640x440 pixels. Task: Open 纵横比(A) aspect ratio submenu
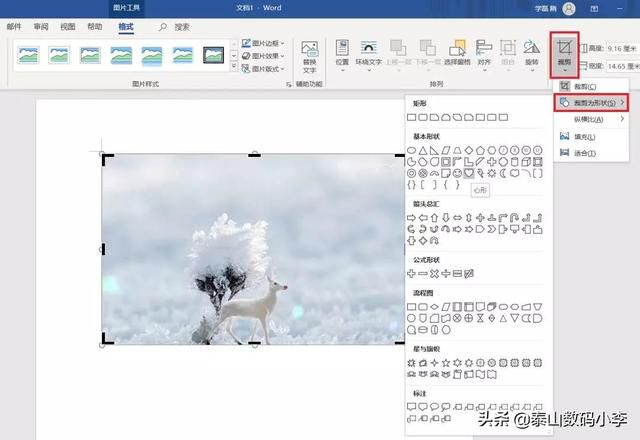click(591, 119)
